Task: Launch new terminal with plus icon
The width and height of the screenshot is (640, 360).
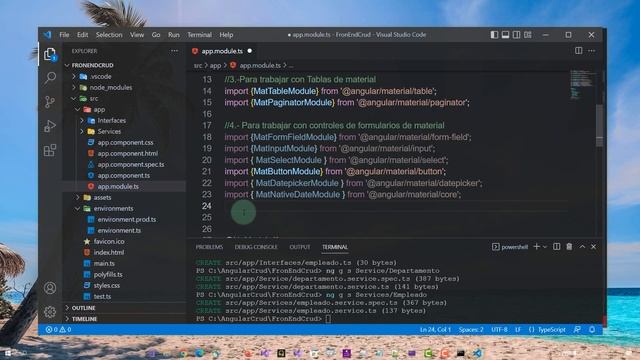Action: [x=537, y=247]
